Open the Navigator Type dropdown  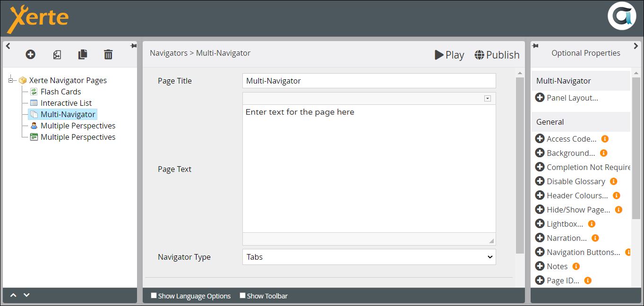[369, 257]
